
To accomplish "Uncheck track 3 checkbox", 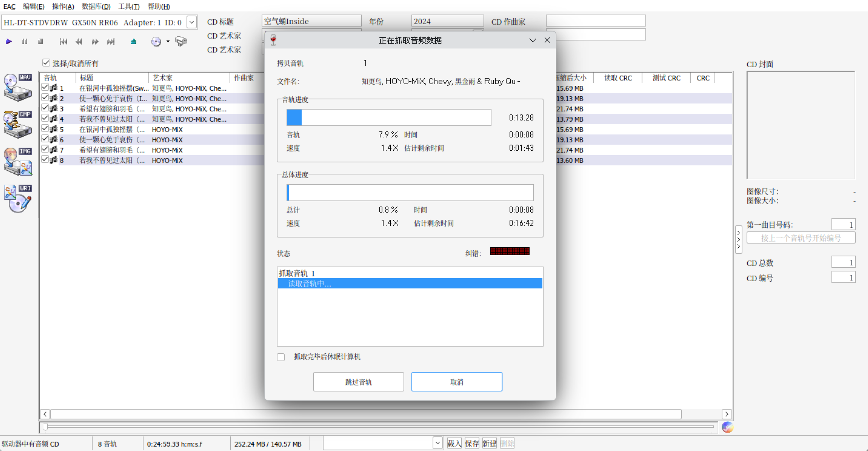I will click(45, 108).
